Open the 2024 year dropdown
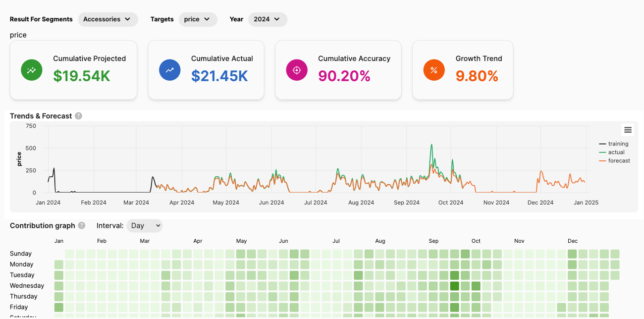Image resolution: width=644 pixels, height=319 pixels. [x=268, y=19]
